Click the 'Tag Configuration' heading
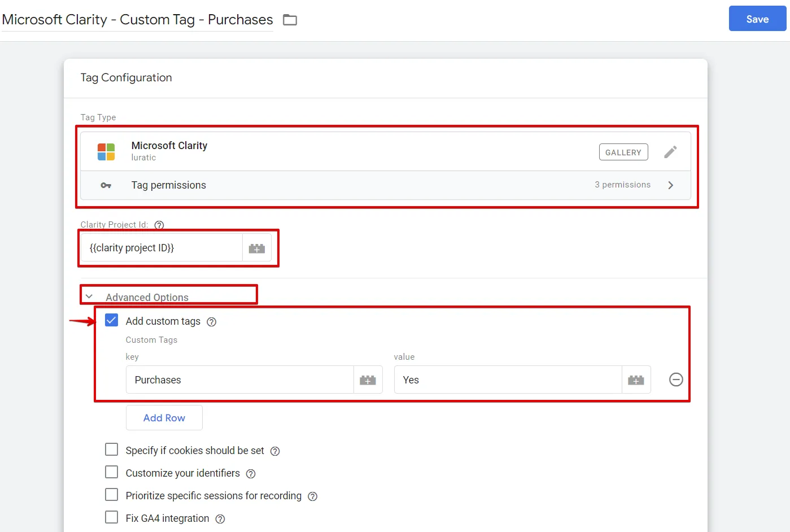This screenshot has width=790, height=532. pyautogui.click(x=126, y=78)
